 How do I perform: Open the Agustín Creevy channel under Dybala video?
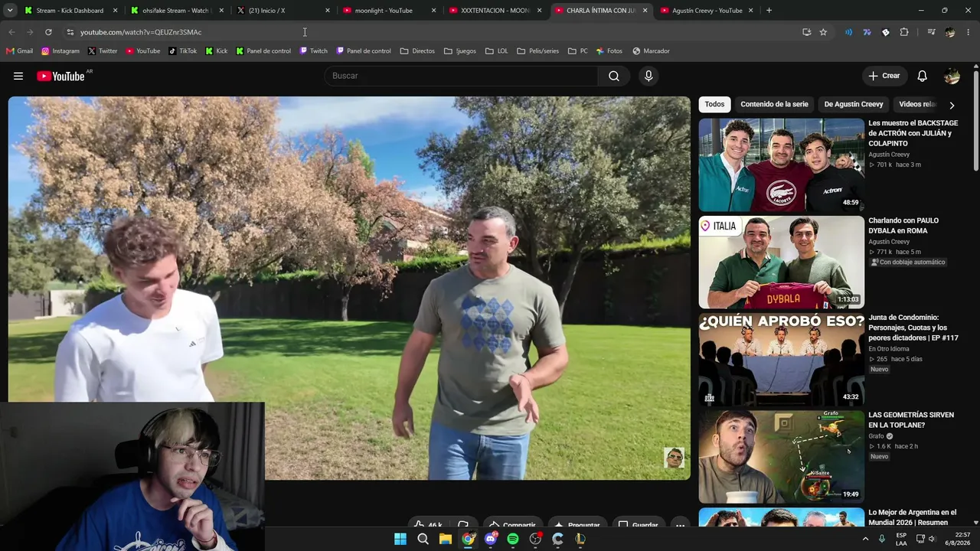pyautogui.click(x=889, y=242)
